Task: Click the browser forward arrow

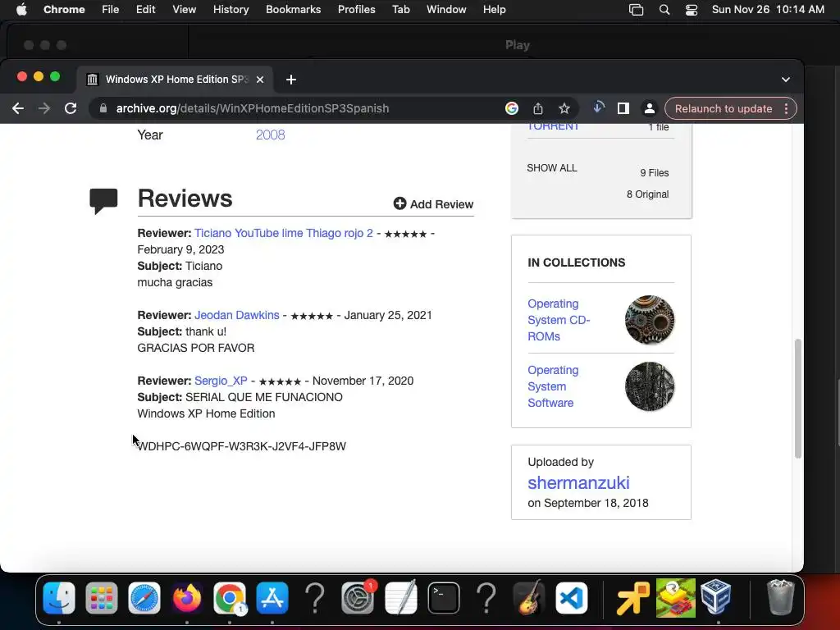Action: point(44,108)
